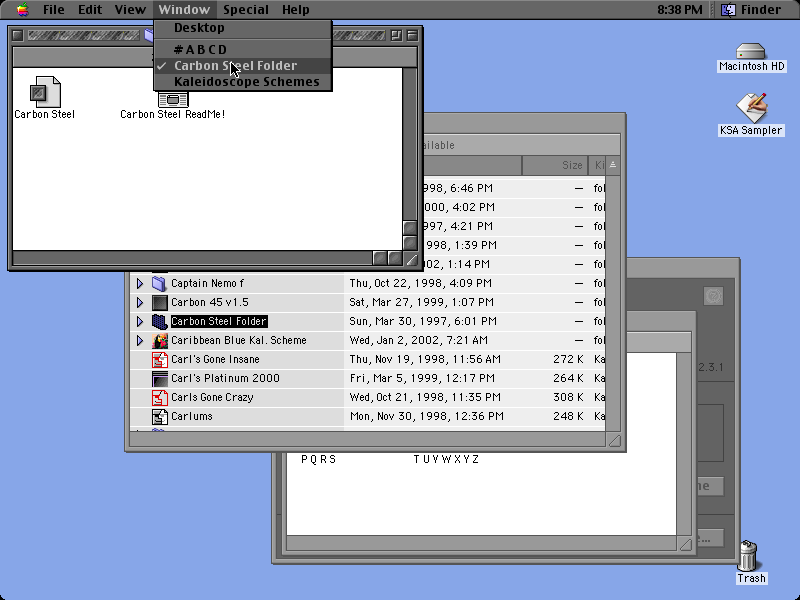Click the Carbon Steel Folder list icon

tap(160, 321)
